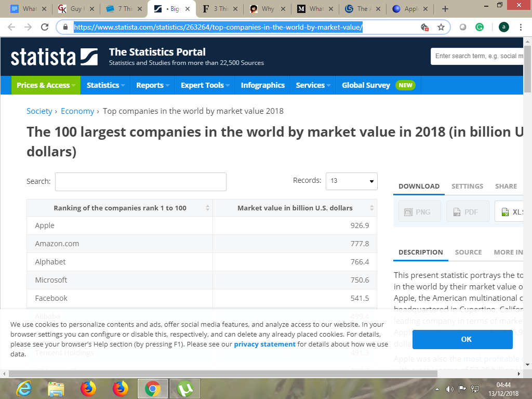Close the 'Guy' tab
This screenshot has width=532, height=399.
pos(91,9)
